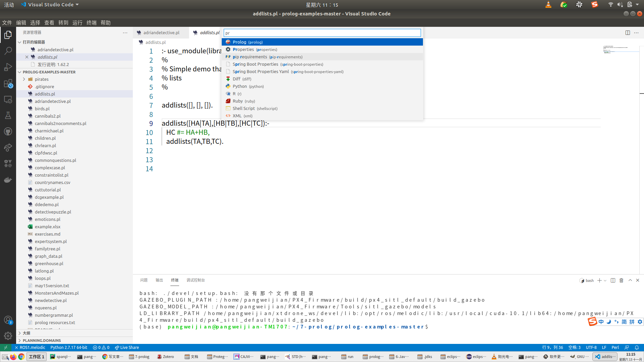
Task: Collapse the open editors chevron 打开的编辑器
Action: click(19, 42)
